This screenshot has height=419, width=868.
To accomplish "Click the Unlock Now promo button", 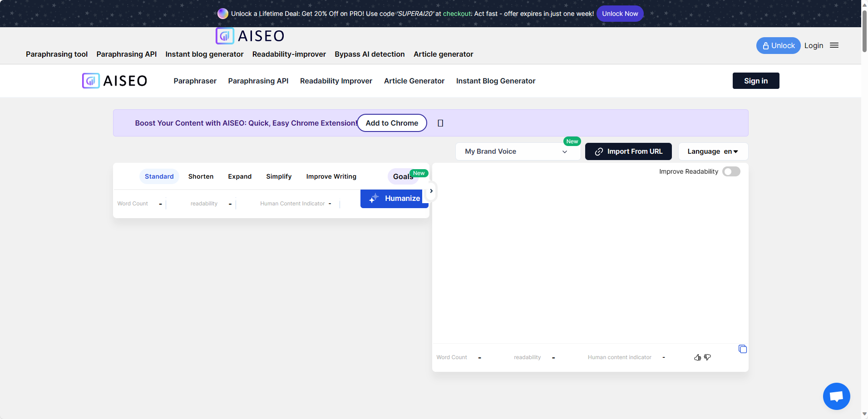I will 620,14.
